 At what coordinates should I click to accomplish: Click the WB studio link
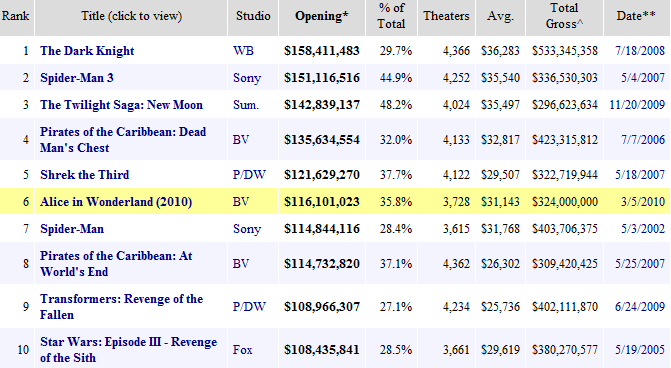243,51
